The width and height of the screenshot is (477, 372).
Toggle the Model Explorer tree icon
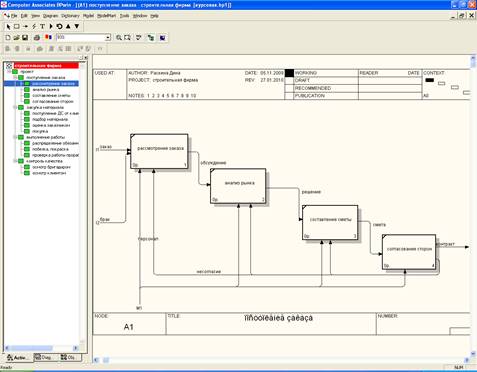[x=151, y=38]
